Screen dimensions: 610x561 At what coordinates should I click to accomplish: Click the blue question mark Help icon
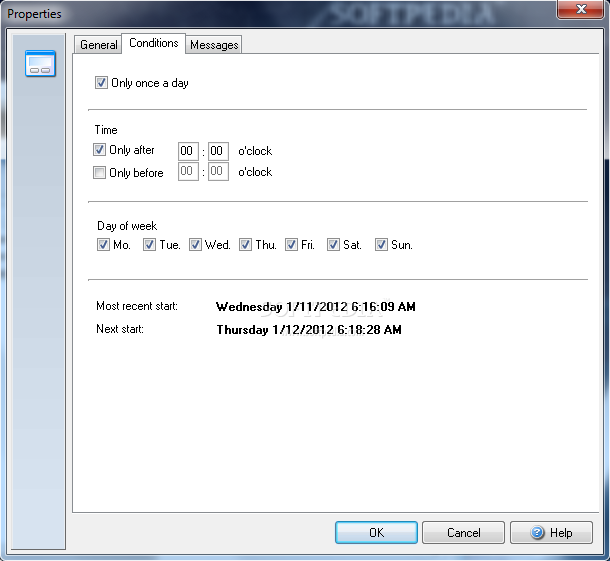tap(537, 532)
